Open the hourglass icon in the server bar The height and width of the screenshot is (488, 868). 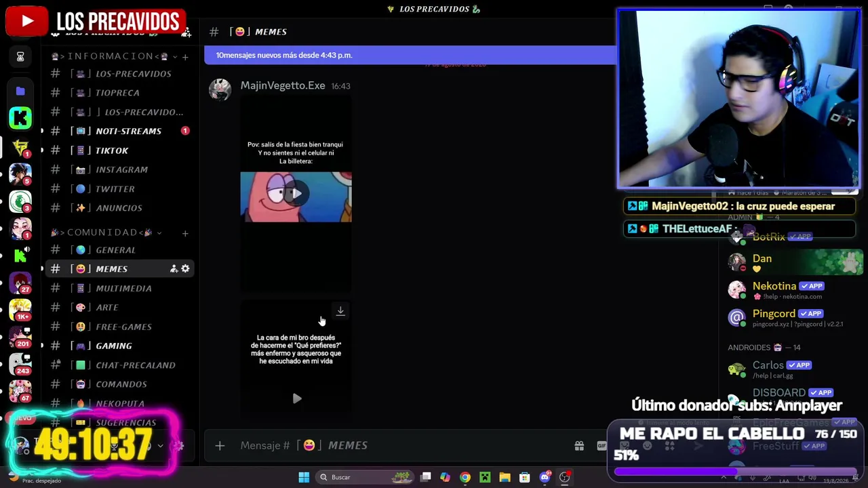click(x=20, y=57)
